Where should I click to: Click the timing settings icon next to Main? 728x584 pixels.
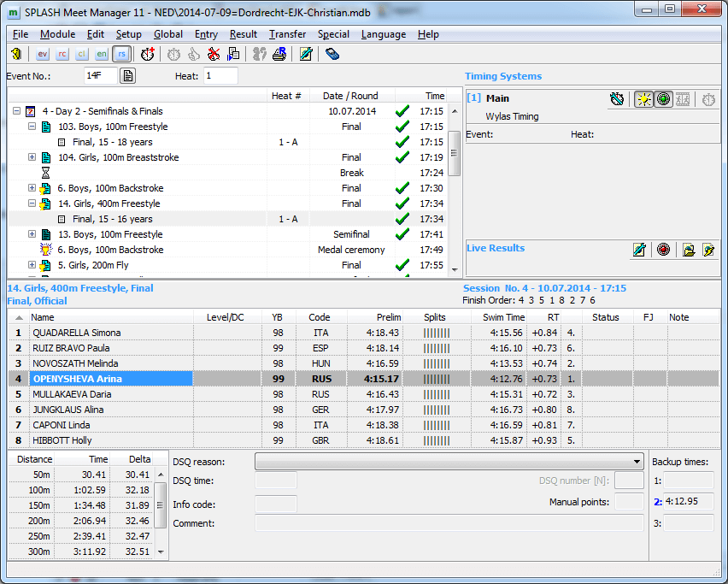click(x=618, y=99)
